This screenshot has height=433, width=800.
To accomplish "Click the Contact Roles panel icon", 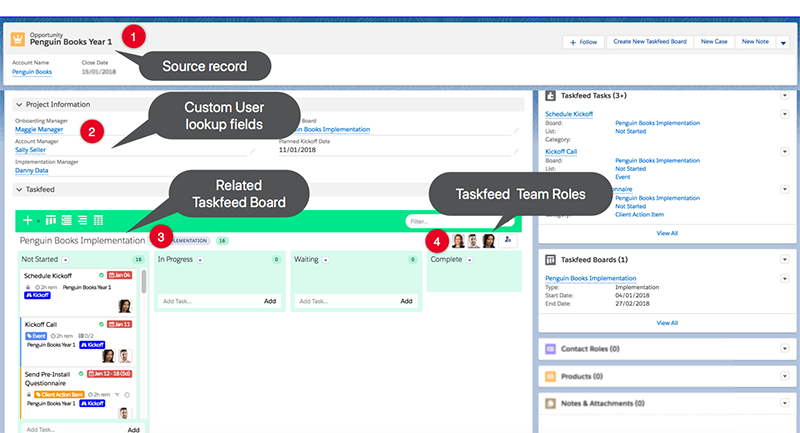I will (x=551, y=349).
